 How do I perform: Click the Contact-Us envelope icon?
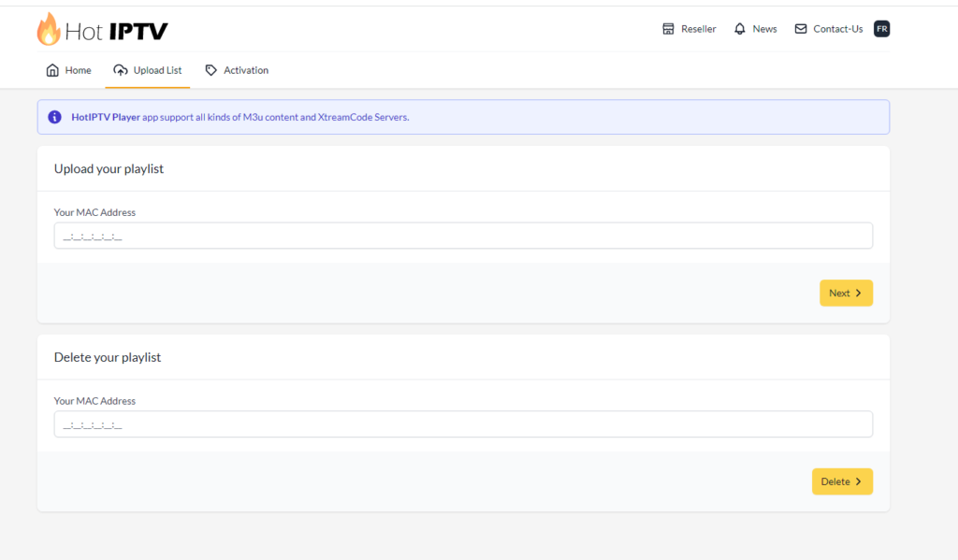(801, 29)
